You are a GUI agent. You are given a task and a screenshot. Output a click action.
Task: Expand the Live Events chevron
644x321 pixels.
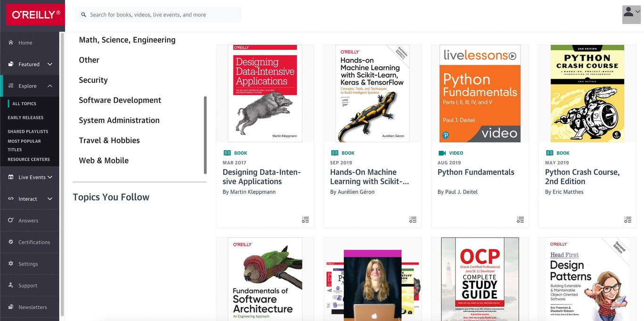pyautogui.click(x=50, y=177)
